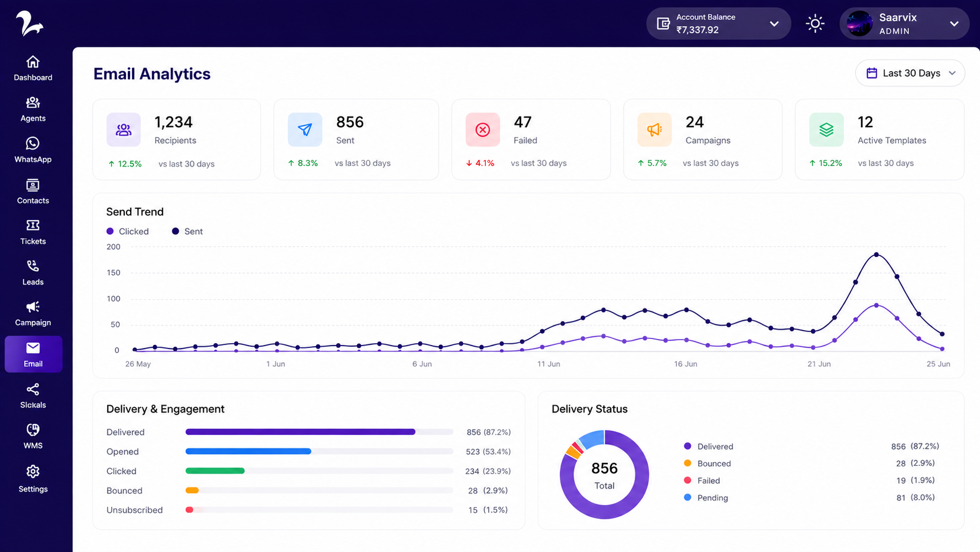Click the 16 Jun x-axis label
Screen dimensions: 980x552
pos(686,364)
